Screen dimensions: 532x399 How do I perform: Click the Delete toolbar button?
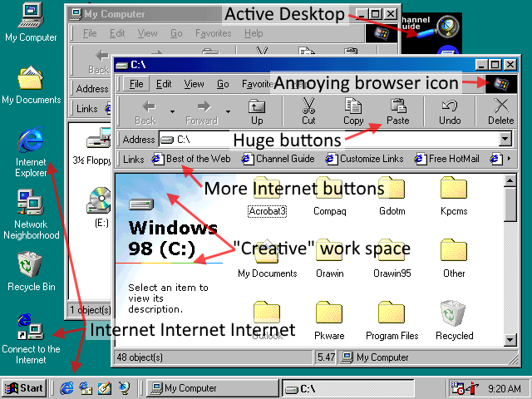tap(500, 112)
